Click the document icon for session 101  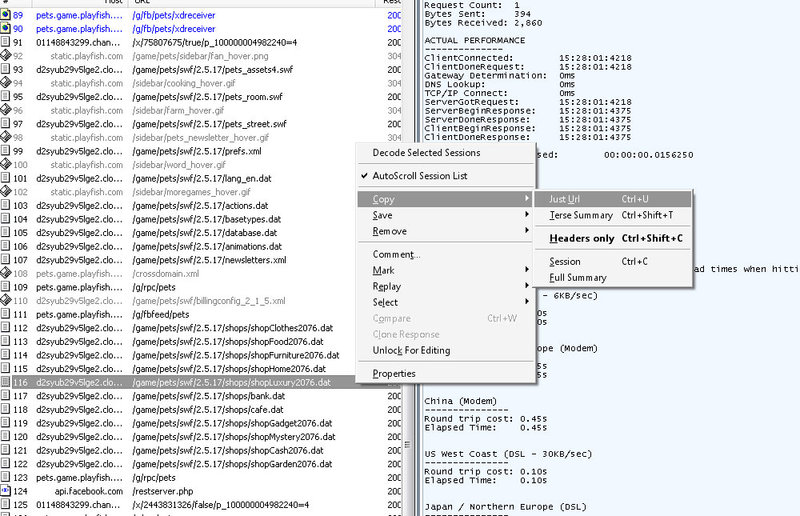pyautogui.click(x=6, y=178)
